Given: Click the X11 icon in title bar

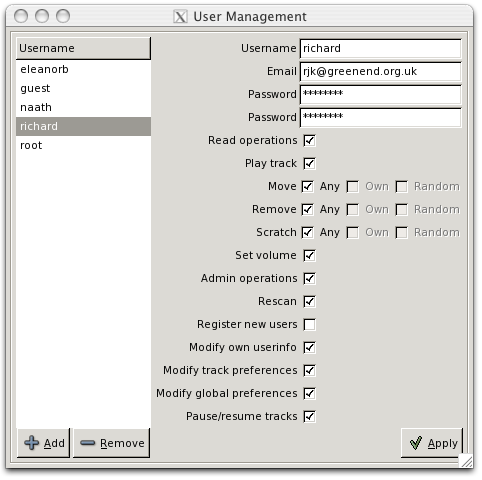Looking at the screenshot, I should click(180, 16).
